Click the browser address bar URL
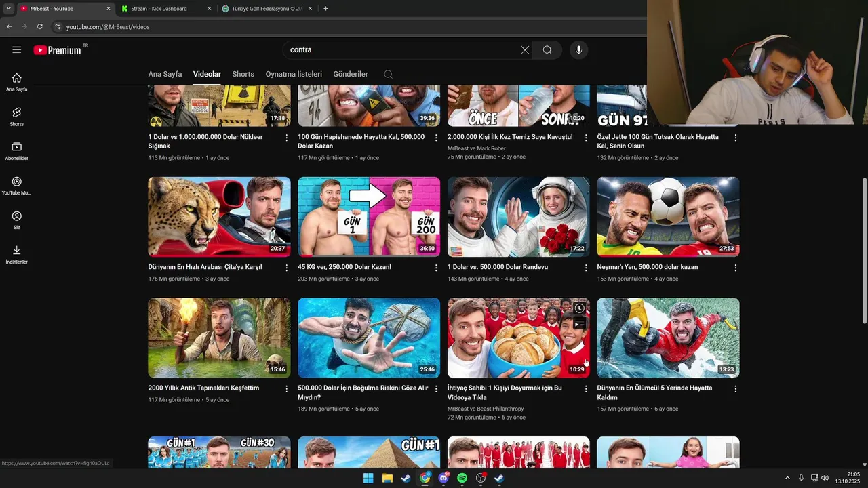This screenshot has width=868, height=488. (108, 27)
